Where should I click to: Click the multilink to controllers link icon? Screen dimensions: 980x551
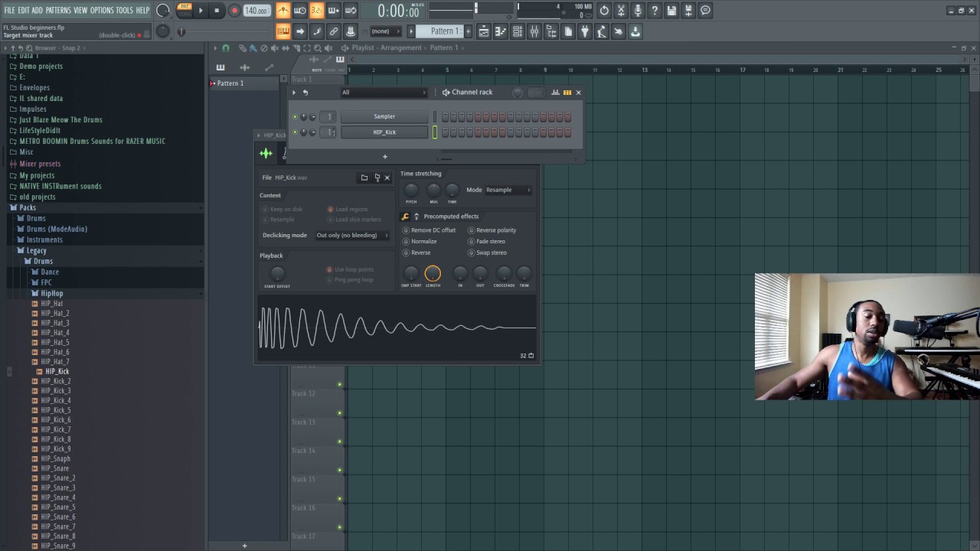click(334, 31)
